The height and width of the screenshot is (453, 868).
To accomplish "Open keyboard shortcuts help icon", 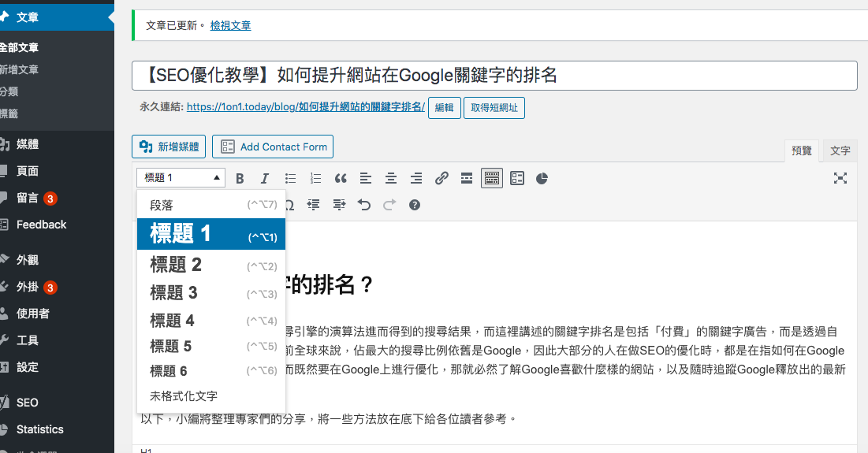I will coord(415,205).
